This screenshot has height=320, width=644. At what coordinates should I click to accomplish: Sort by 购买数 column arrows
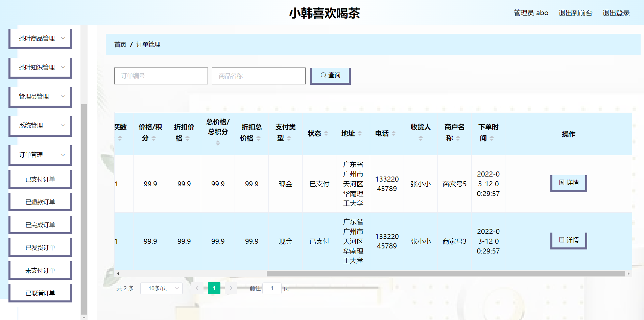[x=120, y=138]
